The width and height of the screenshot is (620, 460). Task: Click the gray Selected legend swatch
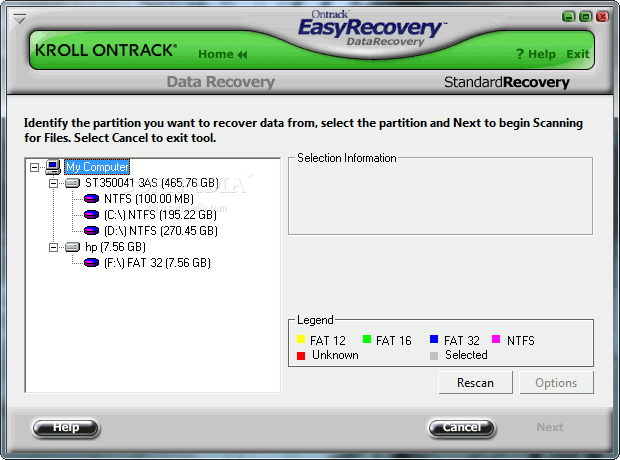434,356
